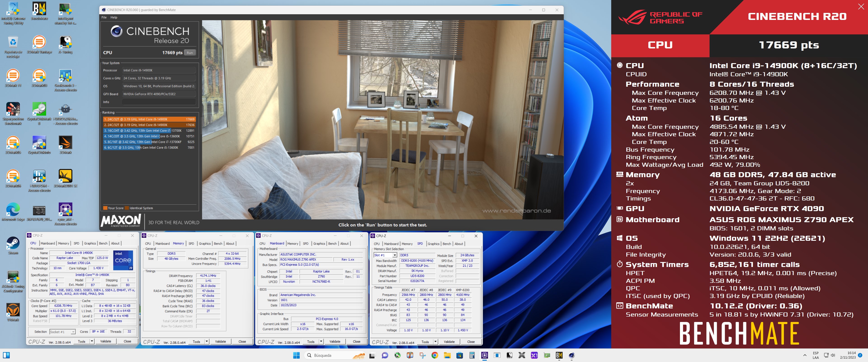Click the ESP LAA language indicator
868x362 pixels.
tap(815, 355)
